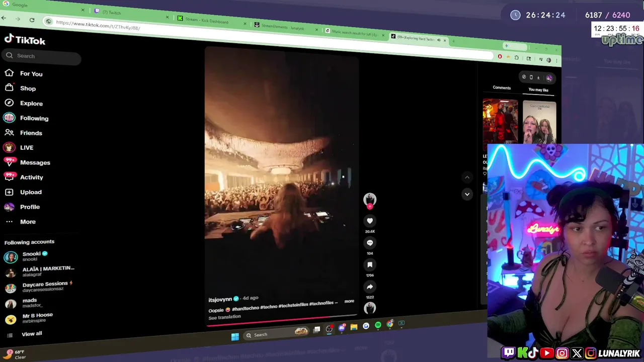Switch to the You may like tab
The image size is (644, 362).
[x=538, y=90]
